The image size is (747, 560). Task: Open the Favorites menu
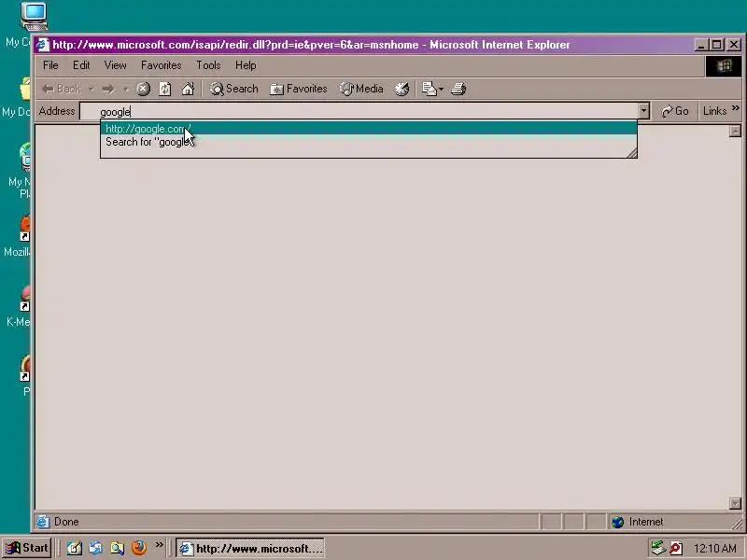coord(161,65)
